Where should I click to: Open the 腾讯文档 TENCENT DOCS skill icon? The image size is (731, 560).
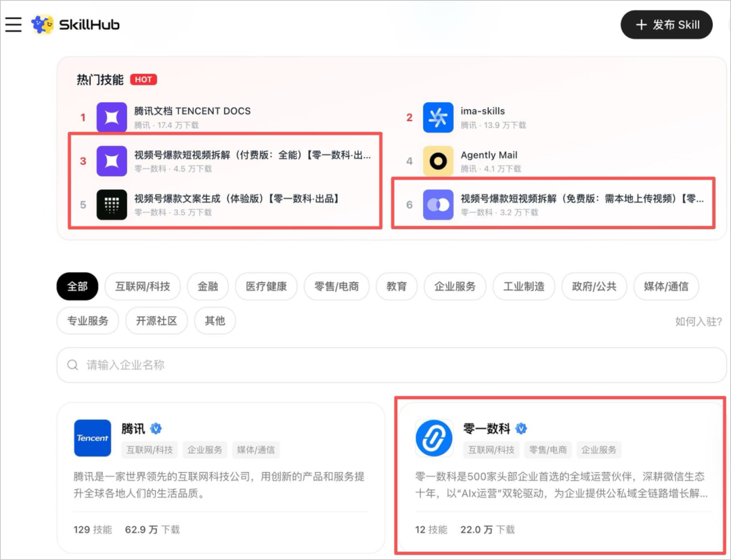(112, 117)
